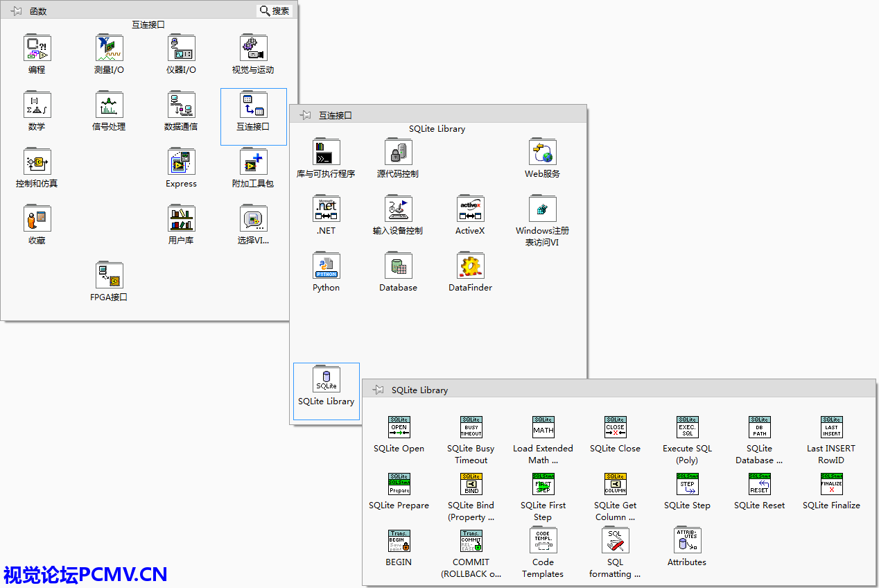Open the 信号处理 palette icon
This screenshot has width=879, height=588.
(110, 105)
